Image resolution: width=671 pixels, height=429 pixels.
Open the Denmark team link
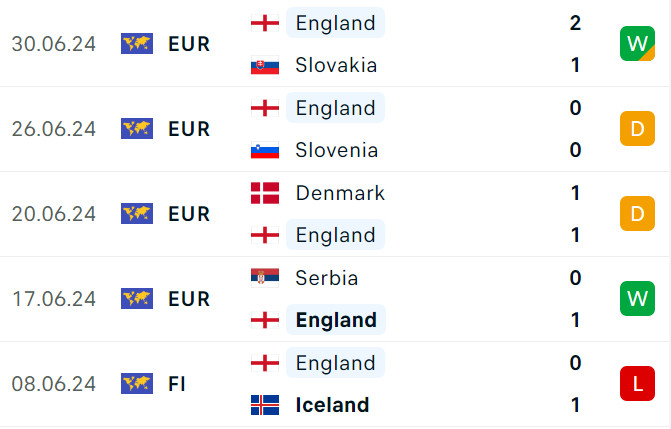click(340, 193)
